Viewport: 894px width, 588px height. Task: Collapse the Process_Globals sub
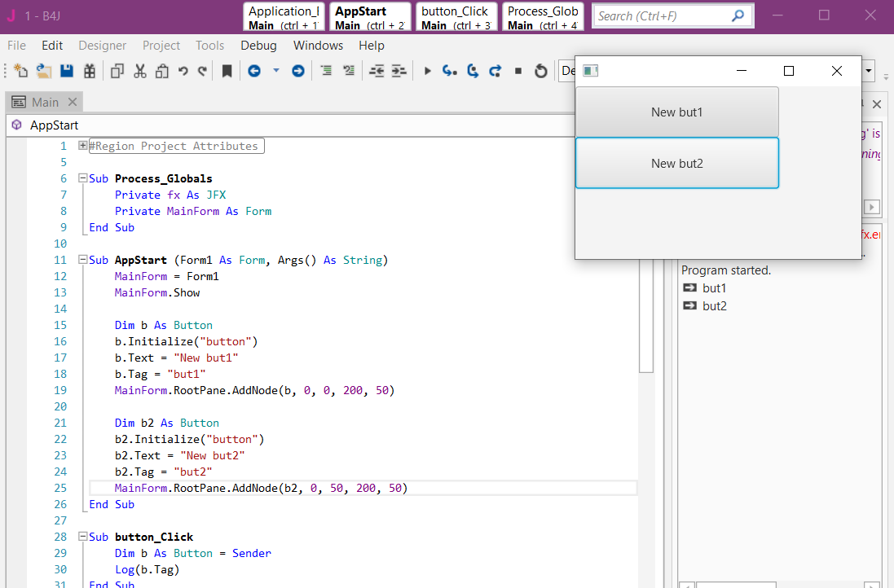(82, 178)
